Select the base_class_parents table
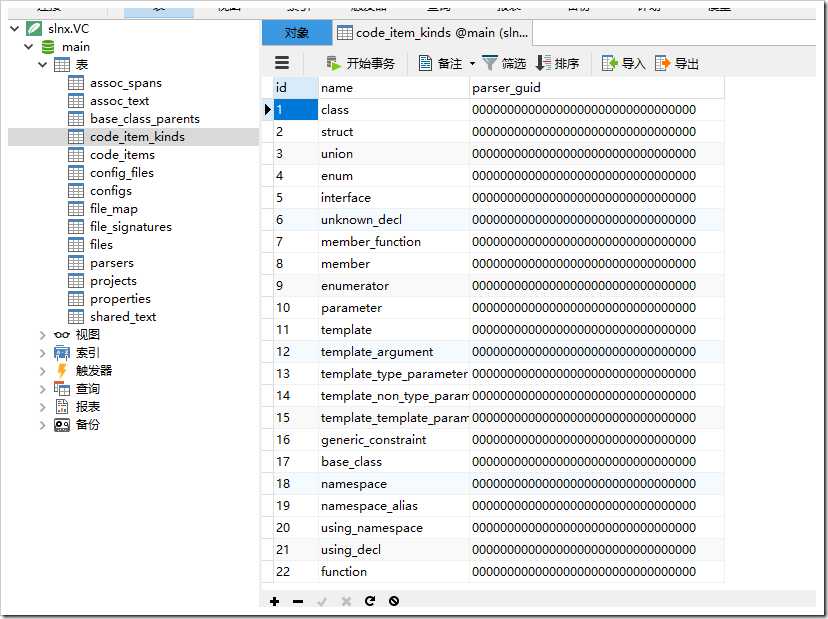The height and width of the screenshot is (619, 828). coord(145,119)
